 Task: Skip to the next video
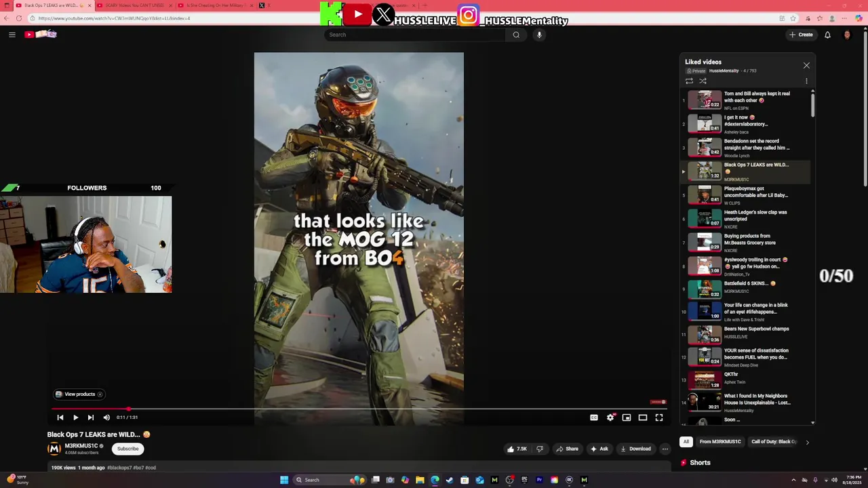(x=91, y=418)
